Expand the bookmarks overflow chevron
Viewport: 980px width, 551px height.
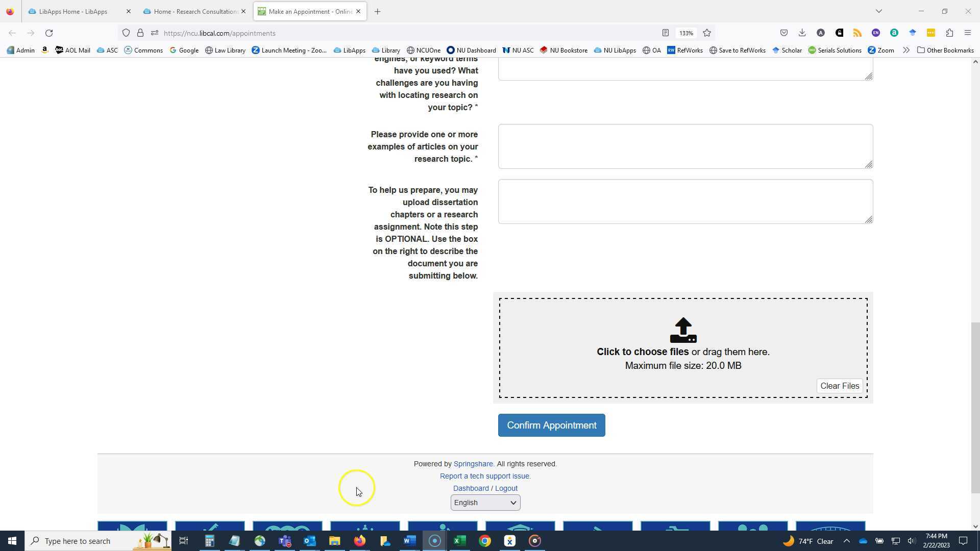pos(906,50)
